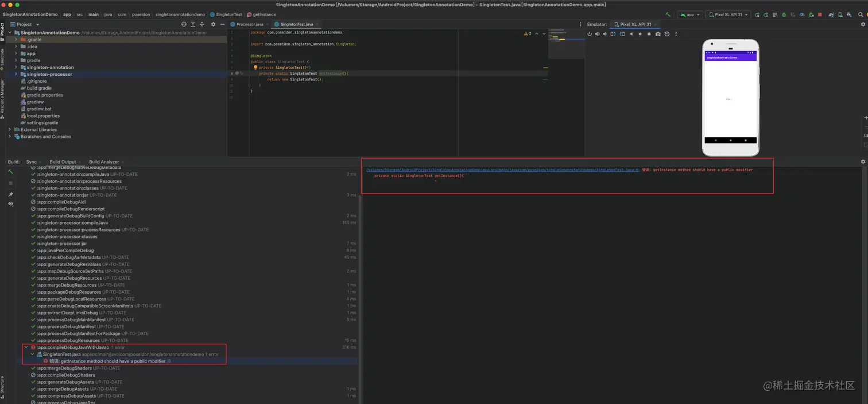This screenshot has width=868, height=404.
Task: Rotate the emulator left
Action: [x=613, y=34]
